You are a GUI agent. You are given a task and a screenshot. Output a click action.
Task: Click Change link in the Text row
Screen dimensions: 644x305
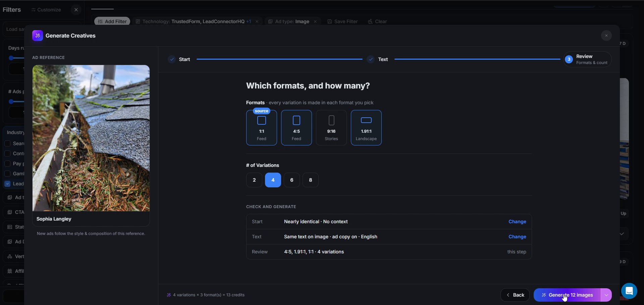517,237
